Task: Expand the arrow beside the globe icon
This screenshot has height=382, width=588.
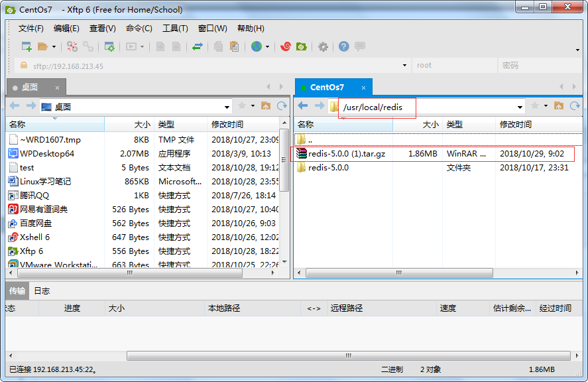Action: pos(267,47)
